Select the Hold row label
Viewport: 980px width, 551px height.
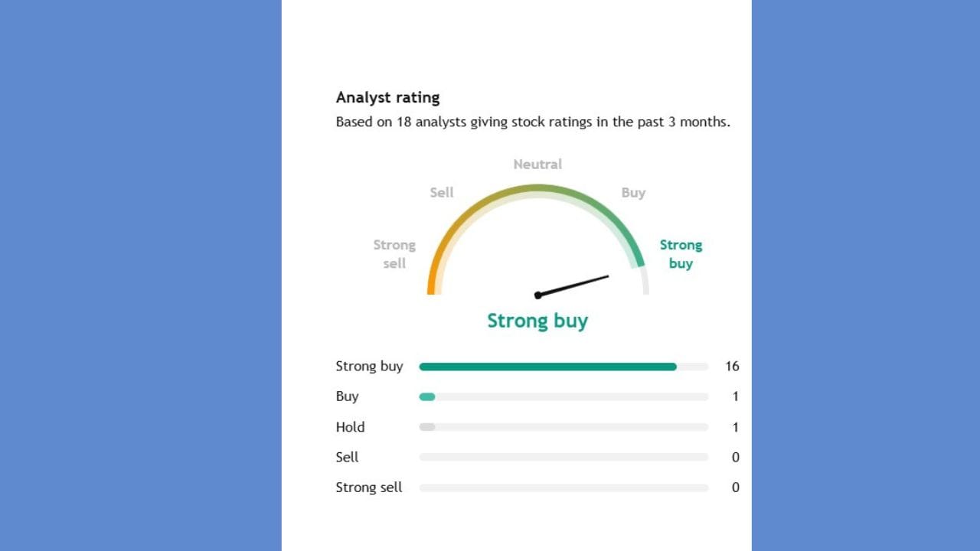tap(350, 427)
